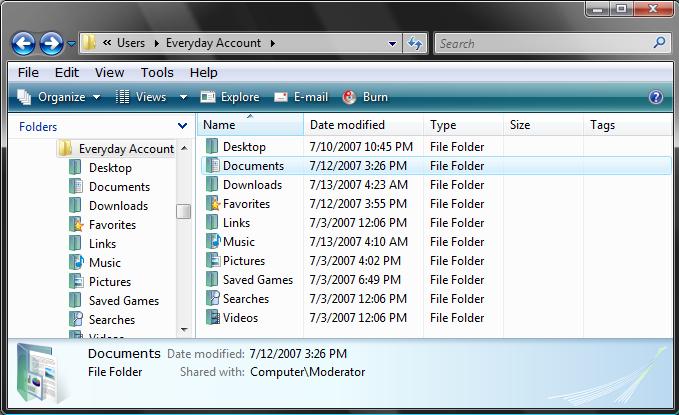Click Everyday Account in the address breadcrumb
Image resolution: width=679 pixels, height=415 pixels.
[213, 43]
